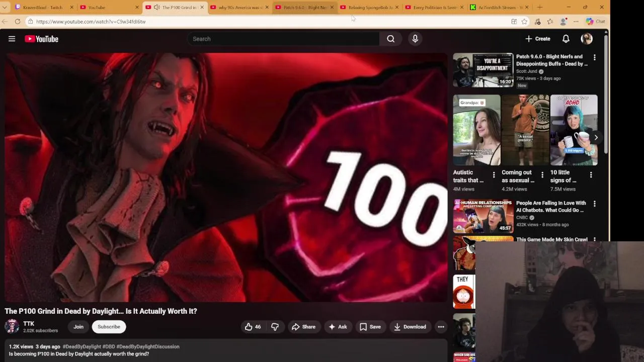Screen dimensions: 644x362
Task: Click the Join membership button
Action: point(78,327)
